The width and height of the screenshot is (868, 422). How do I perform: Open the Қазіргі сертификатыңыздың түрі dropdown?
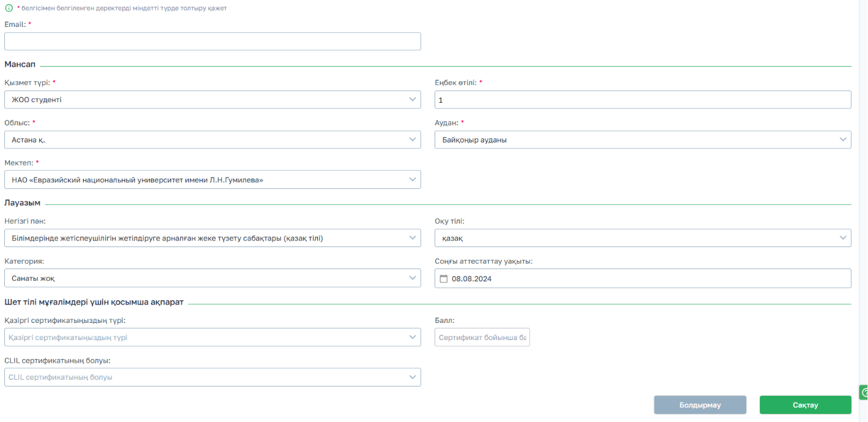tap(213, 337)
